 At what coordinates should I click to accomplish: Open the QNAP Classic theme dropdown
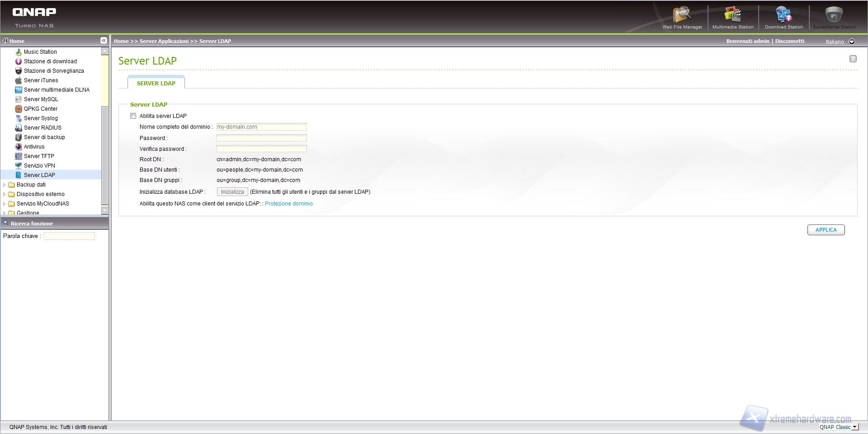coord(854,427)
